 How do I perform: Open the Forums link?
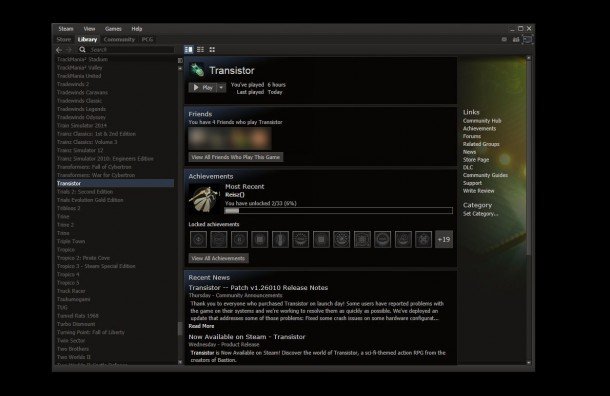pos(472,137)
